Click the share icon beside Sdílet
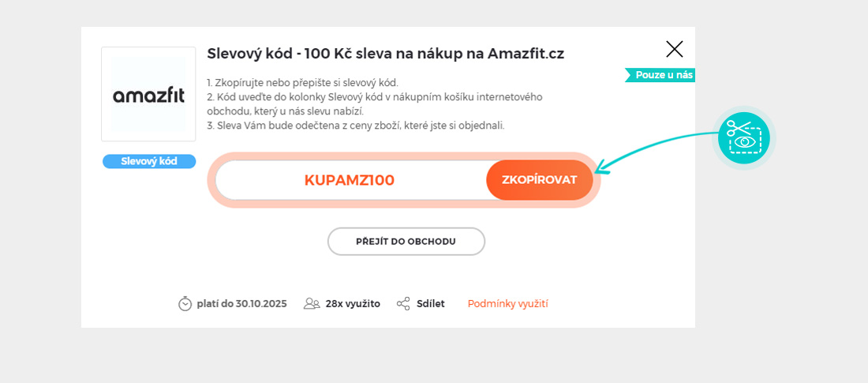The width and height of the screenshot is (868, 383). point(403,303)
